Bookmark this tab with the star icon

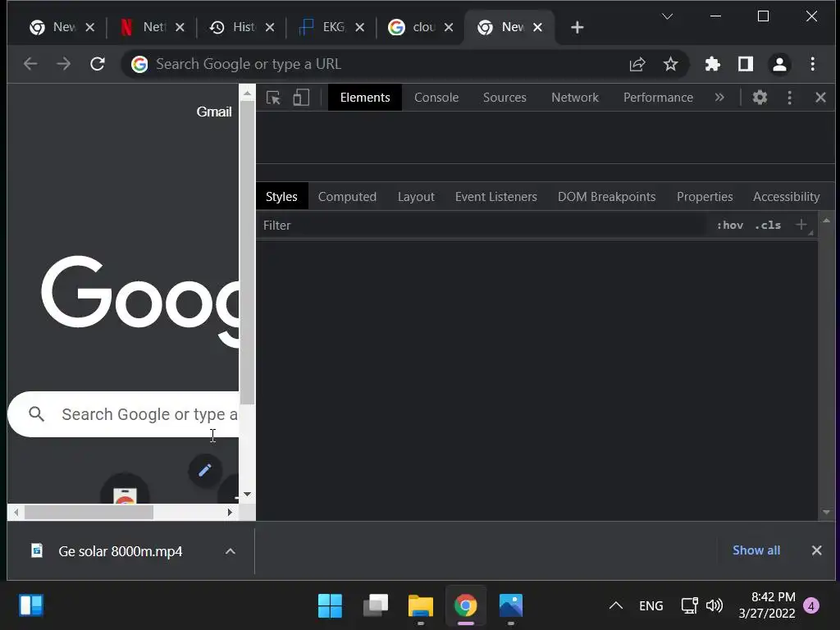[670, 64]
